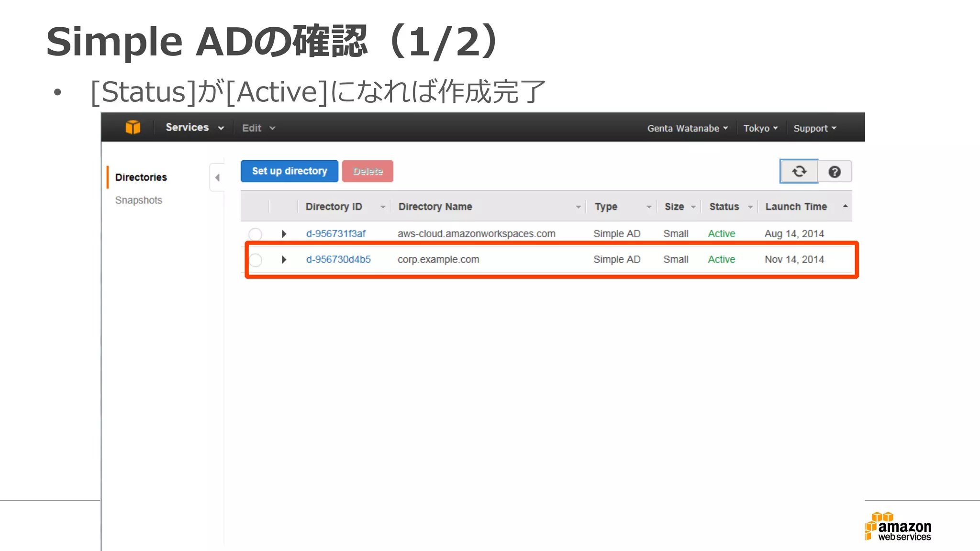980x551 pixels.
Task: Click the Size column header
Action: click(674, 207)
